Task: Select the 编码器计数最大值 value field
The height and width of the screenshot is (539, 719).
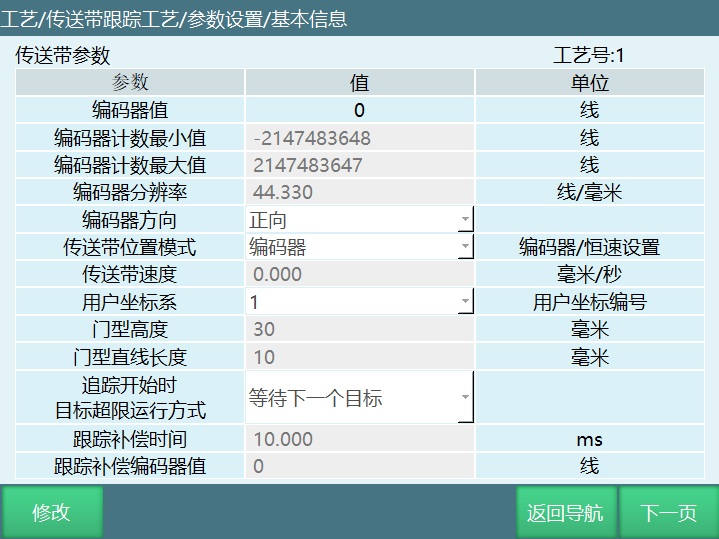Action: [359, 165]
